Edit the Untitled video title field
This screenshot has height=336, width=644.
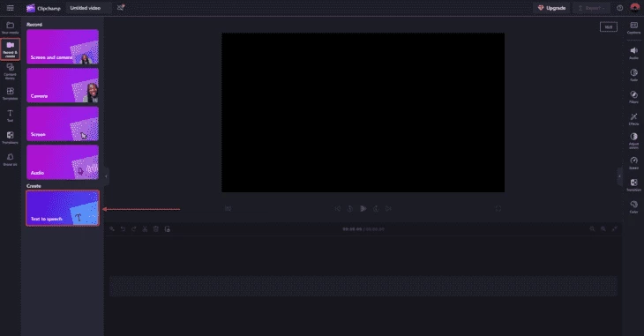coord(89,8)
